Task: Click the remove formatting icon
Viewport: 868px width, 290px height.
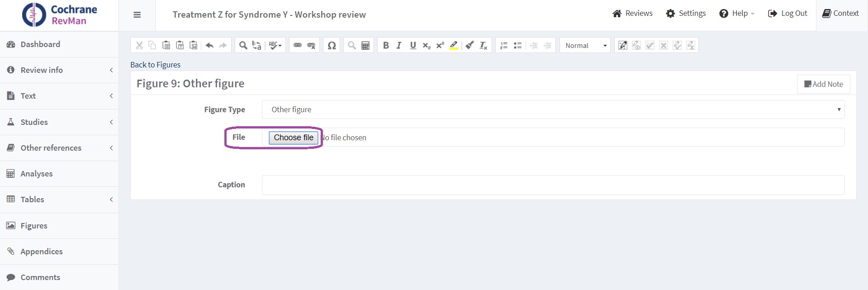Action: pos(483,45)
